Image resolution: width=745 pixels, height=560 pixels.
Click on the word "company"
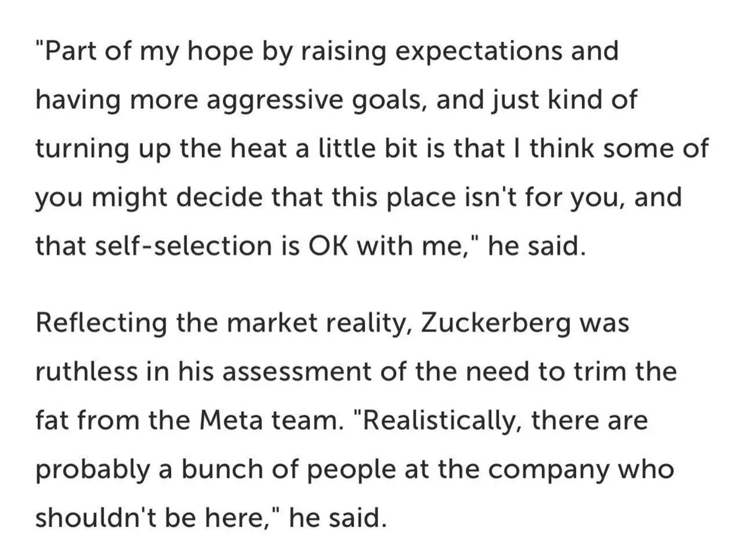[560, 470]
